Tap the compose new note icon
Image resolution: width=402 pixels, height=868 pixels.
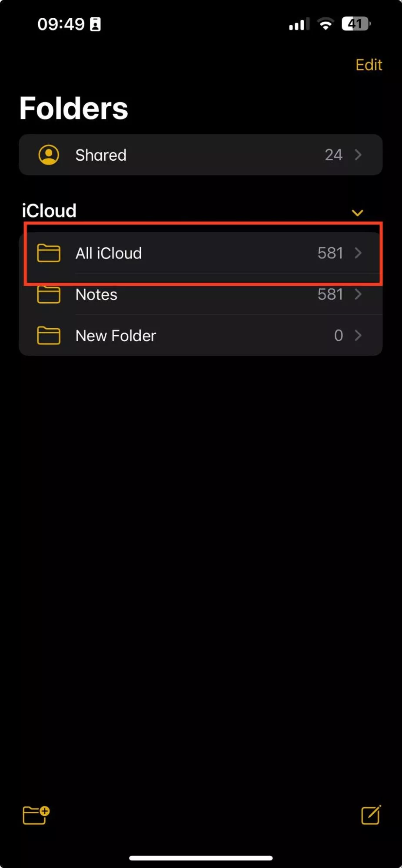point(371,815)
